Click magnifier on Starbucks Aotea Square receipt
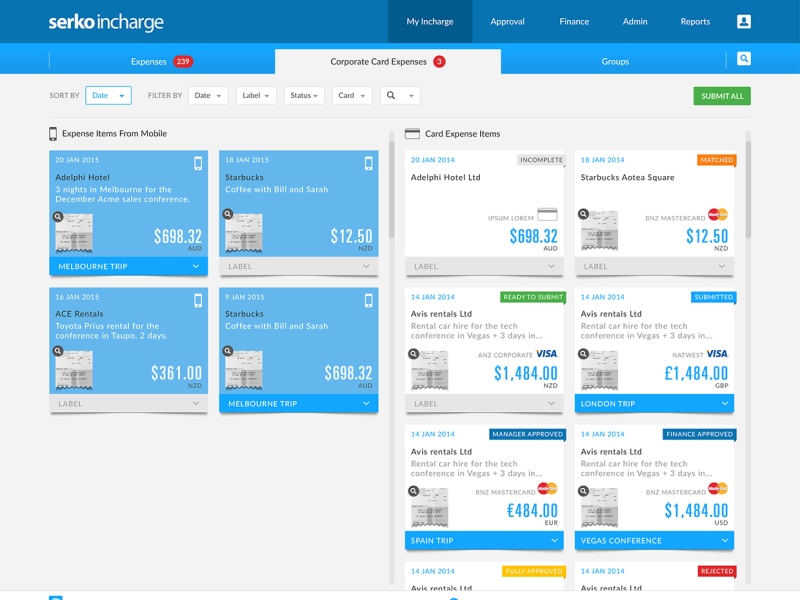The width and height of the screenshot is (800, 600). (582, 214)
